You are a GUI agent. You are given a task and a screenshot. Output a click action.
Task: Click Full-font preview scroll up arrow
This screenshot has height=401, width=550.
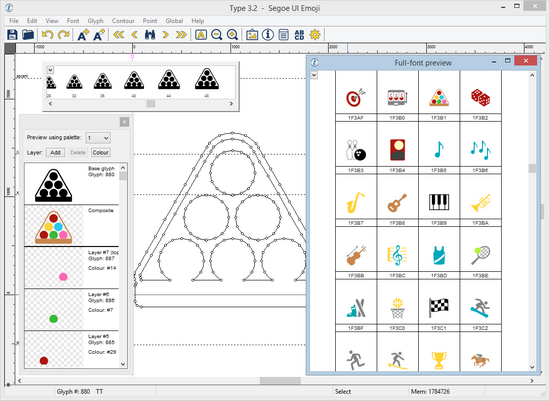pyautogui.click(x=532, y=75)
